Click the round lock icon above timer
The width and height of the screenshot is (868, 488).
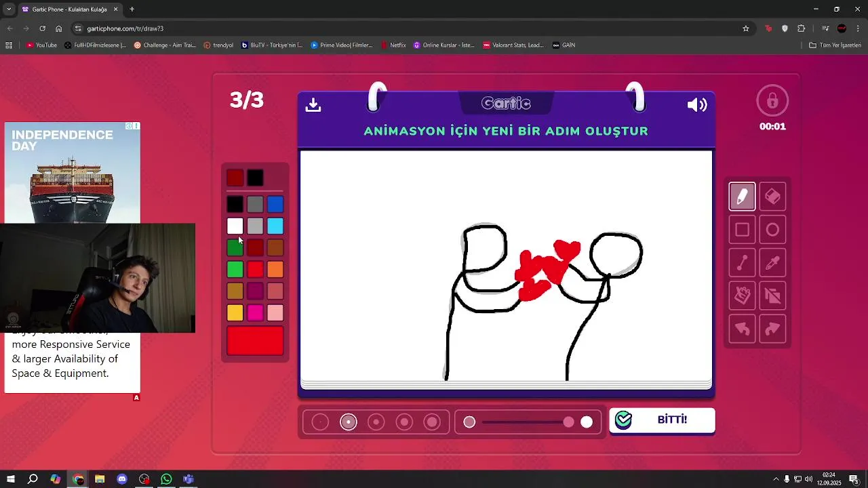click(x=772, y=101)
